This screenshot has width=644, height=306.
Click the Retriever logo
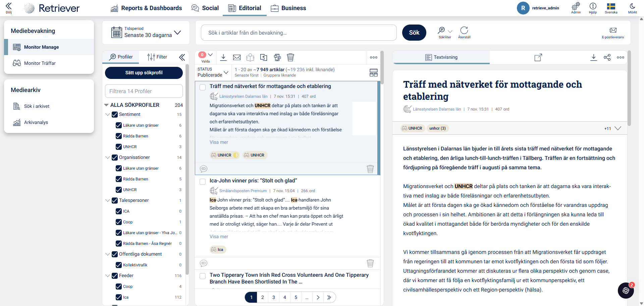(52, 8)
